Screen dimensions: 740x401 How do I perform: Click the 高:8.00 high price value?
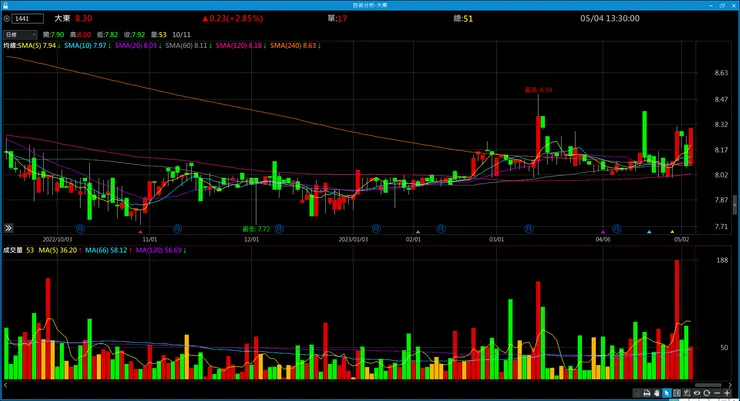click(x=81, y=34)
